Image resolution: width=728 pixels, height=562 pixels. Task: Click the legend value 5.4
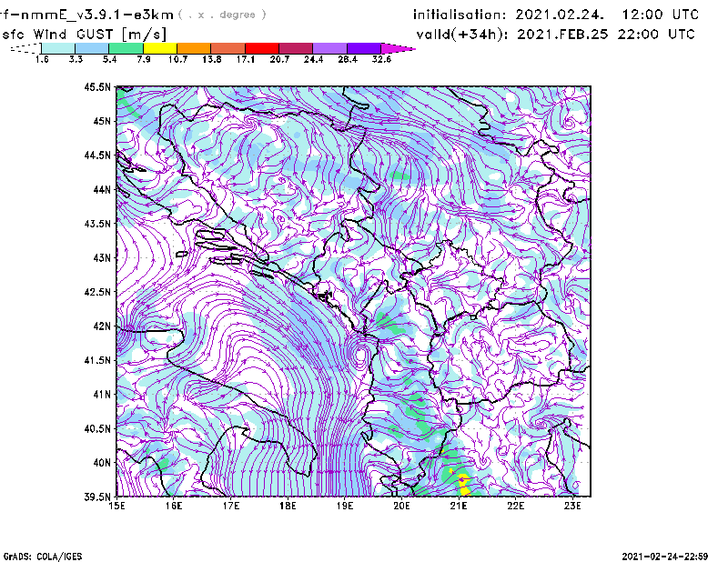[x=109, y=59]
